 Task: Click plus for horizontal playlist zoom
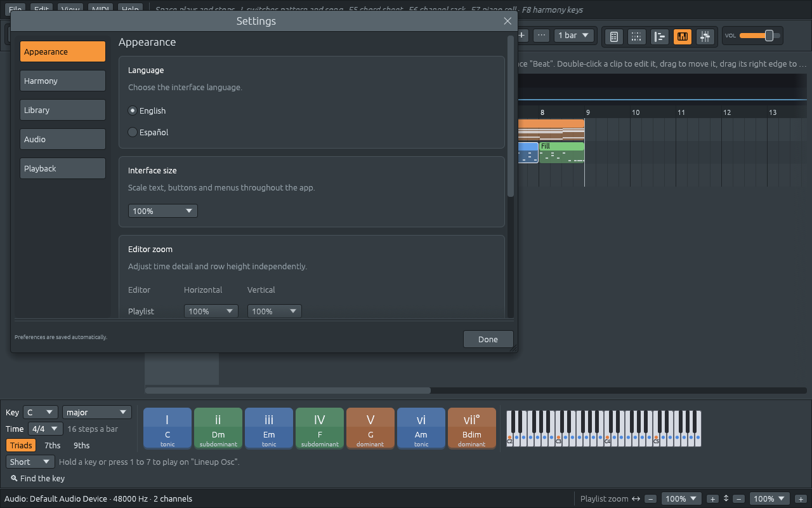[712, 499]
